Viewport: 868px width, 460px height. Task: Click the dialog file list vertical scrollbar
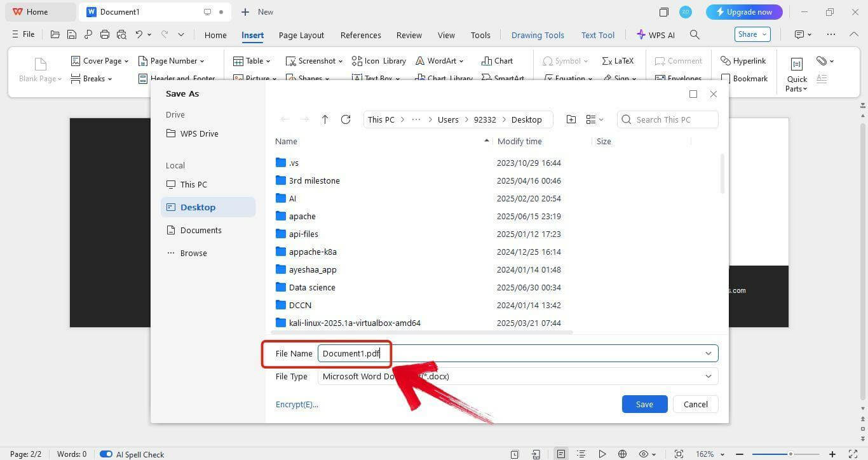(x=721, y=173)
